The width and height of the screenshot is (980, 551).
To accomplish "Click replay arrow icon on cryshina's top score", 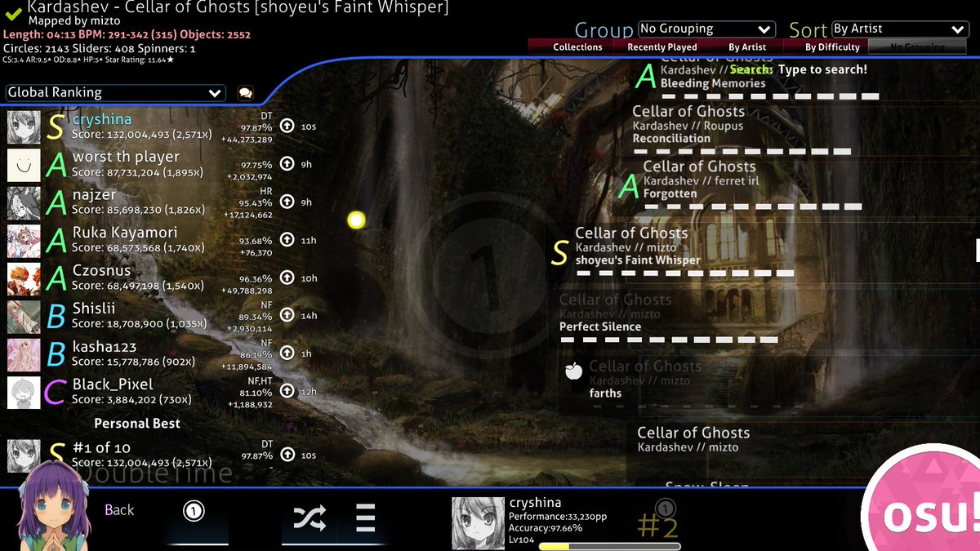I will click(x=287, y=126).
